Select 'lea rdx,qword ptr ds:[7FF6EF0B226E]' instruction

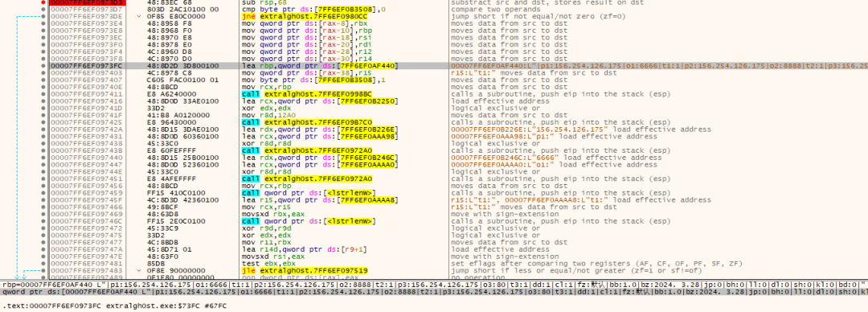click(x=320, y=129)
